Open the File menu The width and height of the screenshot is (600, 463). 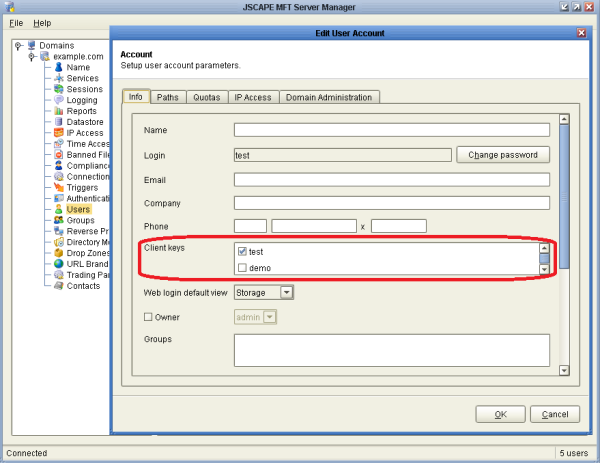(16, 22)
